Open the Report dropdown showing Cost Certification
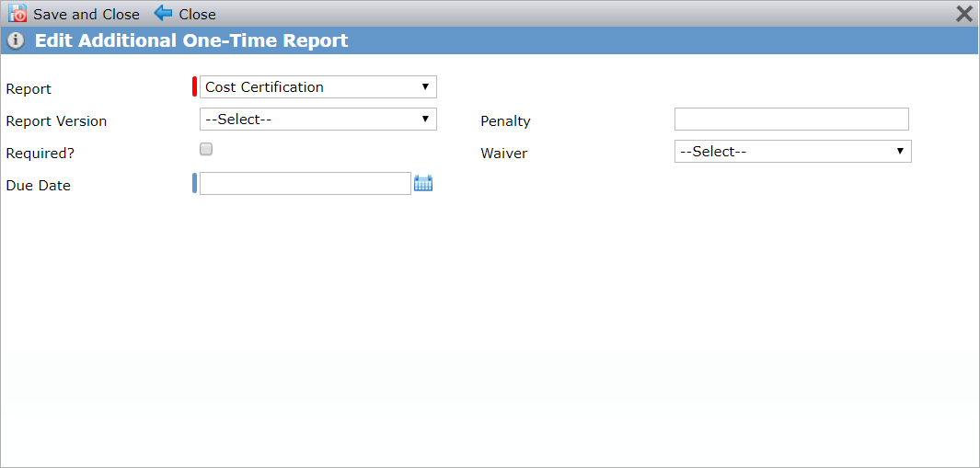The image size is (980, 468). pyautogui.click(x=318, y=86)
